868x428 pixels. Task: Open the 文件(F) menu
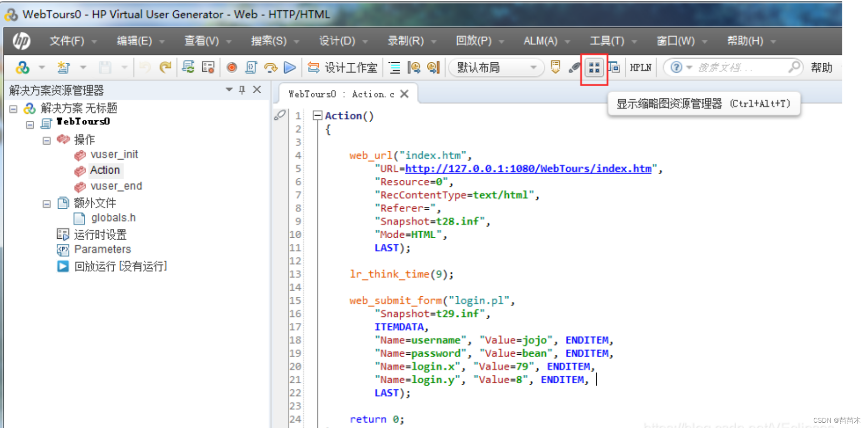(67, 41)
